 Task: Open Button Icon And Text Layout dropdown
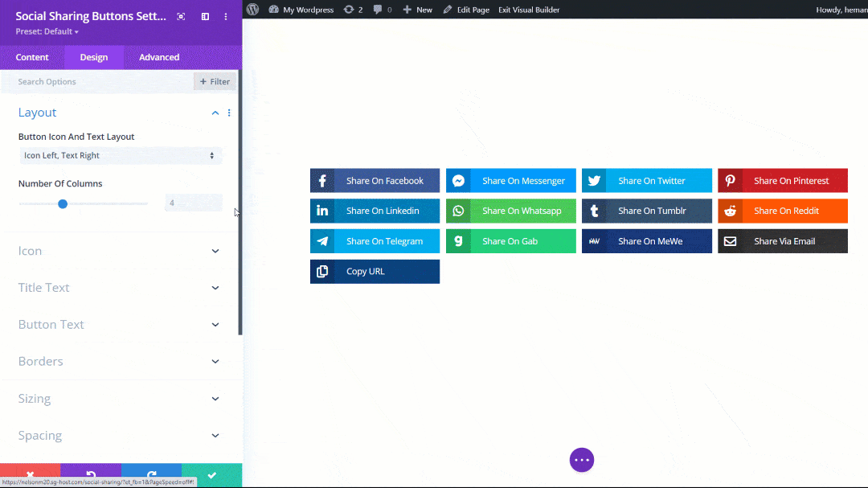(x=121, y=156)
